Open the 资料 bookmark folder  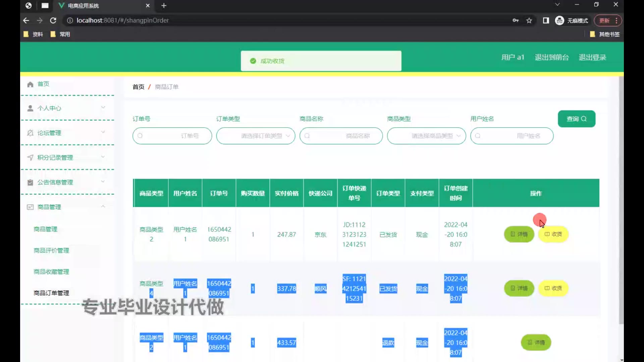[x=34, y=34]
